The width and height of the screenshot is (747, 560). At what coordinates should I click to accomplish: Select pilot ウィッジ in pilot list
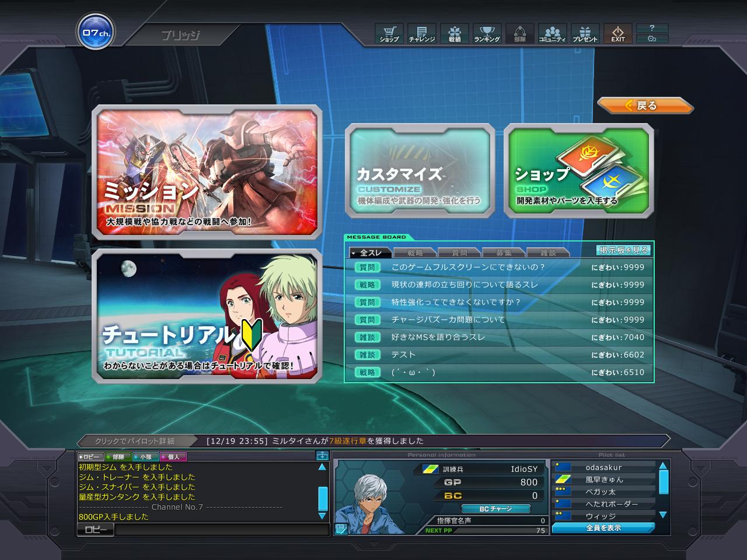coord(604,516)
